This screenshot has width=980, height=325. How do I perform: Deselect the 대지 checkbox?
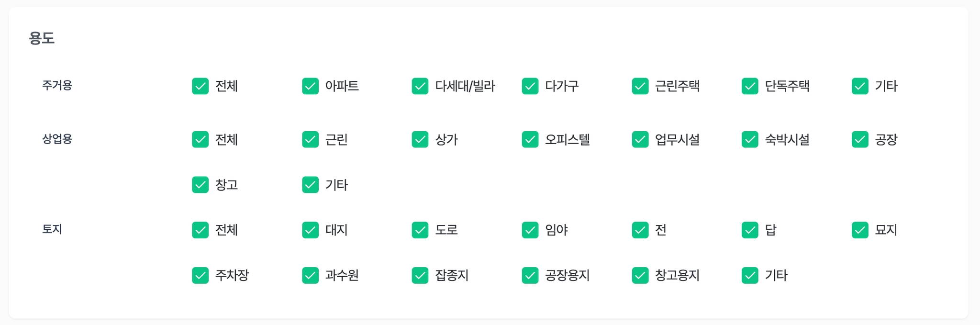pyautogui.click(x=310, y=230)
